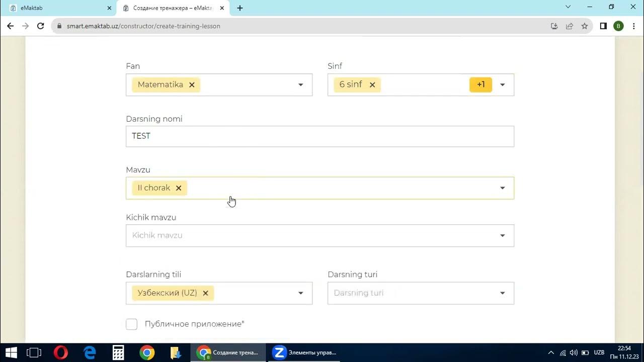Toggle the browser side panel
The width and height of the screenshot is (644, 362).
603,26
